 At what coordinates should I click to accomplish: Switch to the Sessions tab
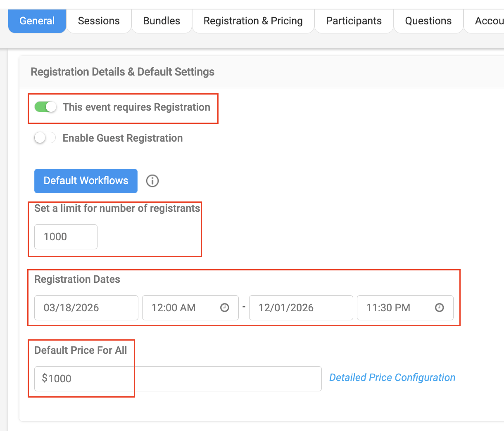tap(99, 21)
